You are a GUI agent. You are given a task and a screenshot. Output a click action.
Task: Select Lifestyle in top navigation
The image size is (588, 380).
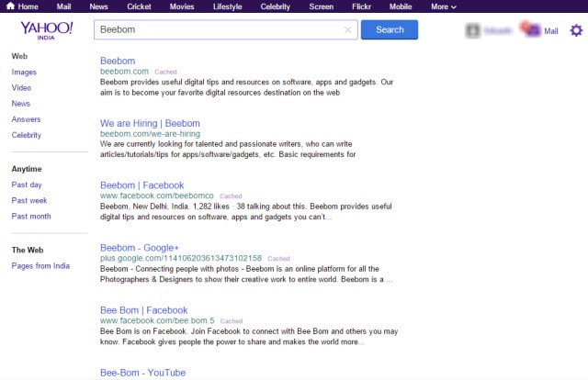pyautogui.click(x=227, y=6)
